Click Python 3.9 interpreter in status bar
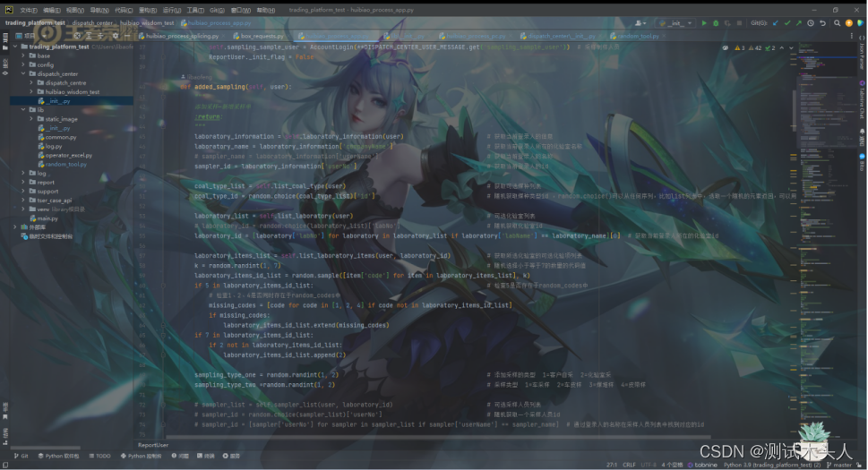The height and width of the screenshot is (470, 868). pos(771,465)
